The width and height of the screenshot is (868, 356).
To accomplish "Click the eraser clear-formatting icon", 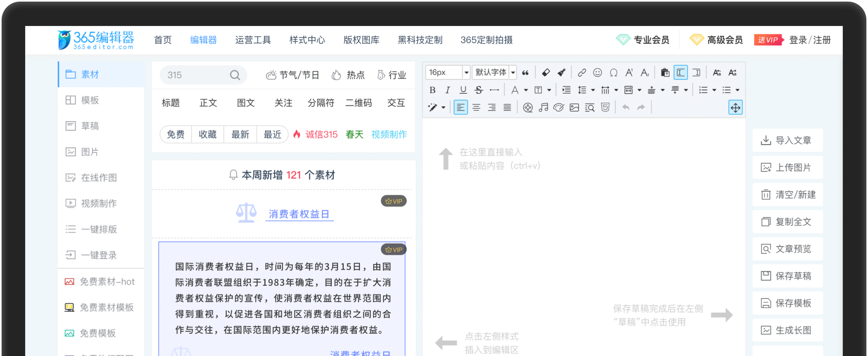I will (x=546, y=73).
